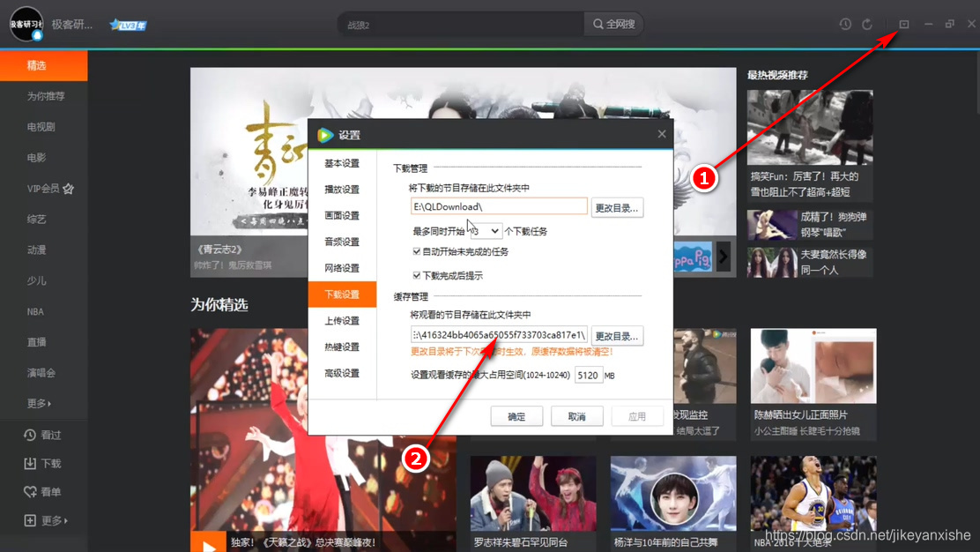980x552 pixels.
Task: Click the VIP会员 star icon in sidebar
Action: [69, 188]
